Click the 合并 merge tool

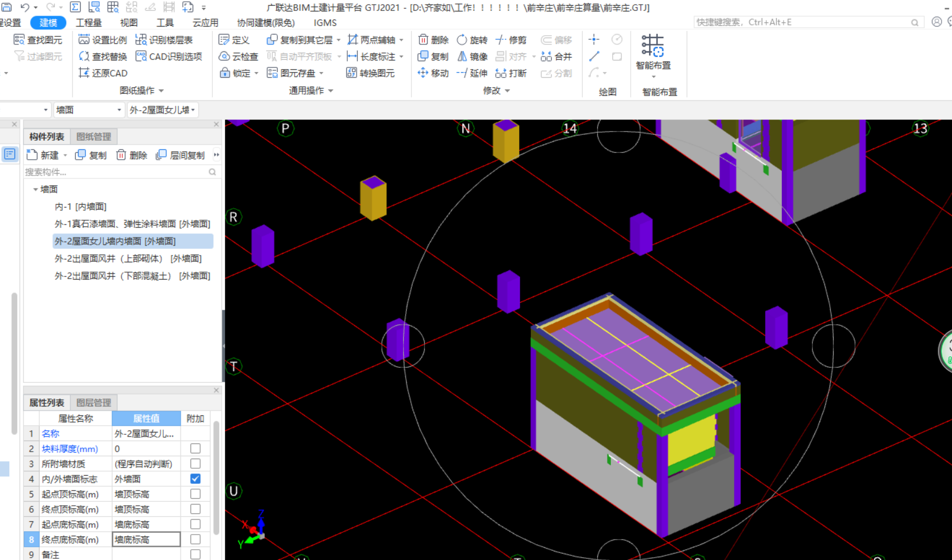556,57
